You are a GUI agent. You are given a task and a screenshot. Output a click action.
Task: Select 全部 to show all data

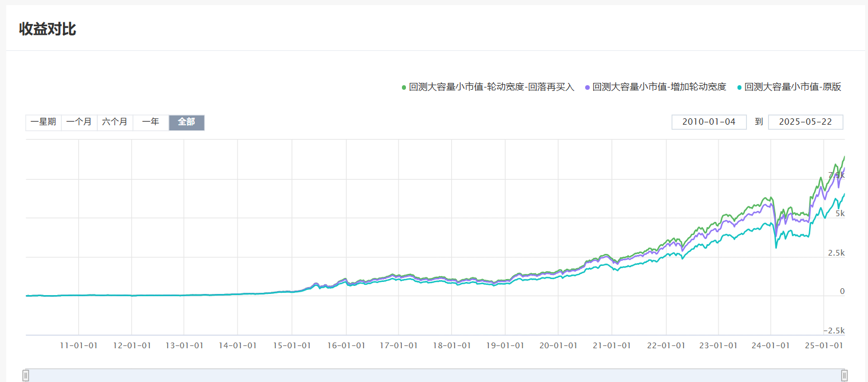[x=187, y=122]
